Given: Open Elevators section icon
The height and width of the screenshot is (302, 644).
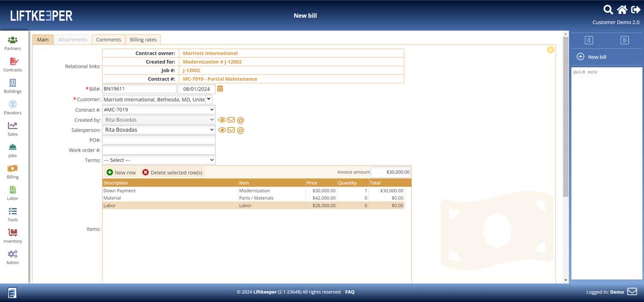Looking at the screenshot, I should tap(12, 104).
